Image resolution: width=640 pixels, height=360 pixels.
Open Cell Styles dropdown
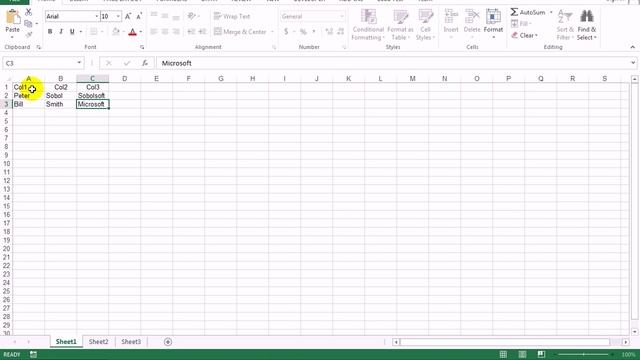click(425, 25)
